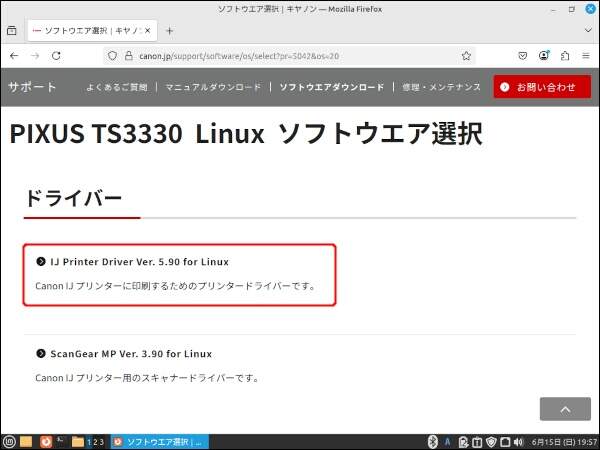Click the arrow icon beside IJ Printer Driver
Screen dimensions: 600x450
41,261
